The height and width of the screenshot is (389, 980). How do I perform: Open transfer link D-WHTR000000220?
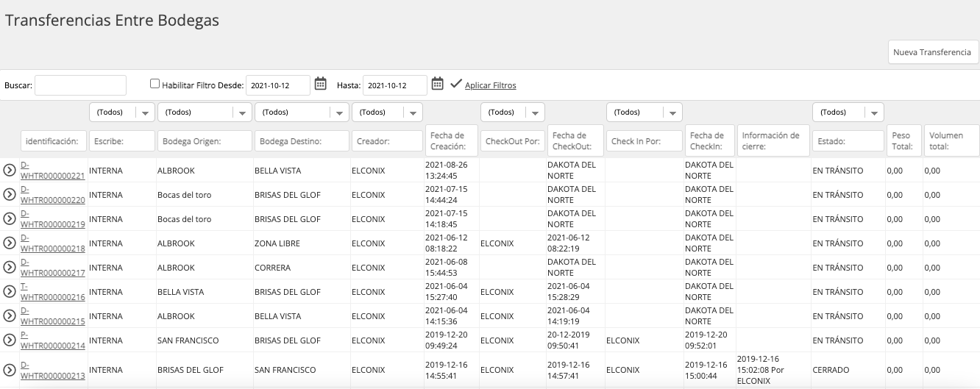pyautogui.click(x=53, y=195)
